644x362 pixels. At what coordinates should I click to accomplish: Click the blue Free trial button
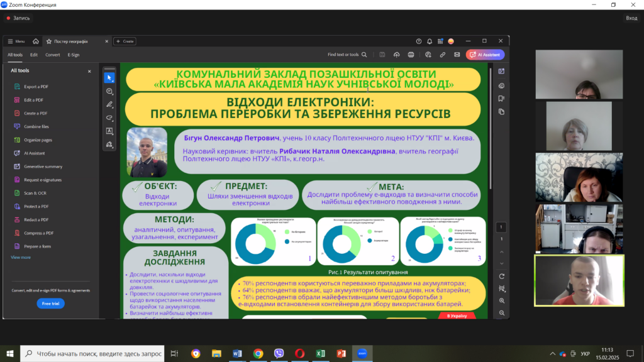tap(50, 304)
